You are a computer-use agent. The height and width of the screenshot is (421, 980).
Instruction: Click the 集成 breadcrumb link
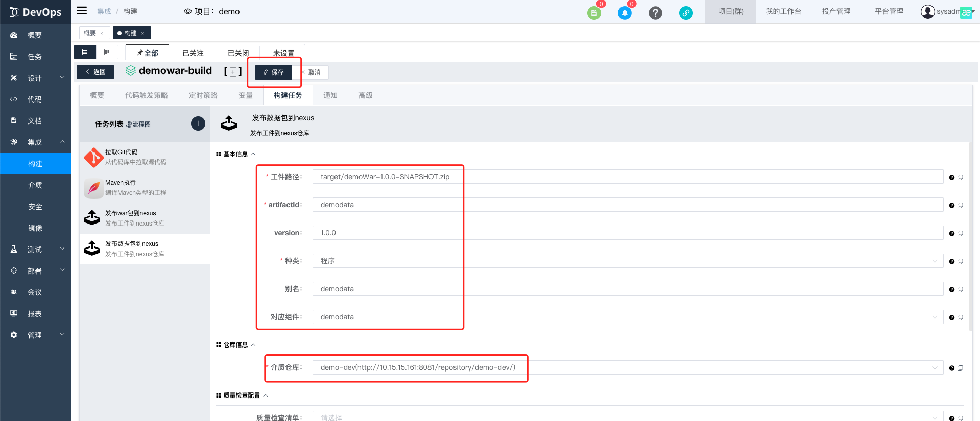point(104,11)
